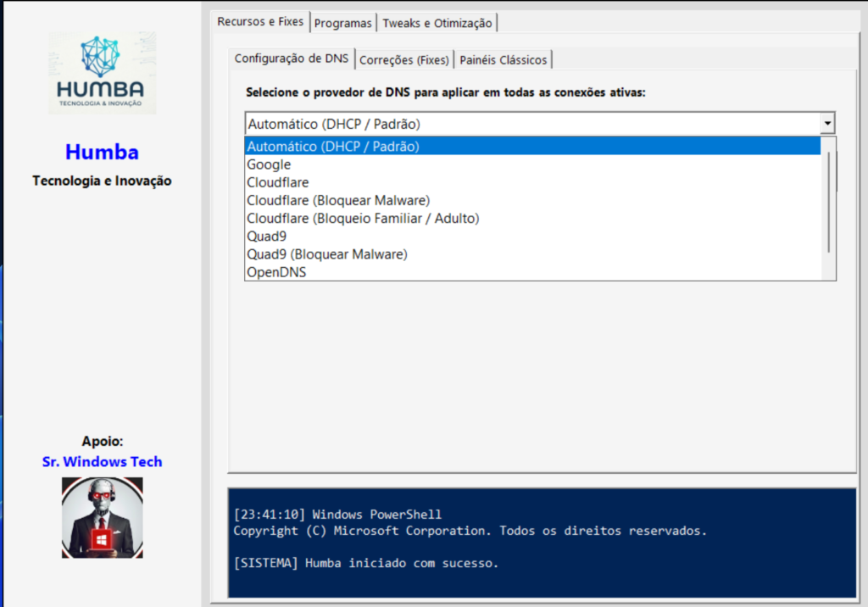
Task: Collapse the DNS provider dropdown arrow
Action: [x=827, y=124]
